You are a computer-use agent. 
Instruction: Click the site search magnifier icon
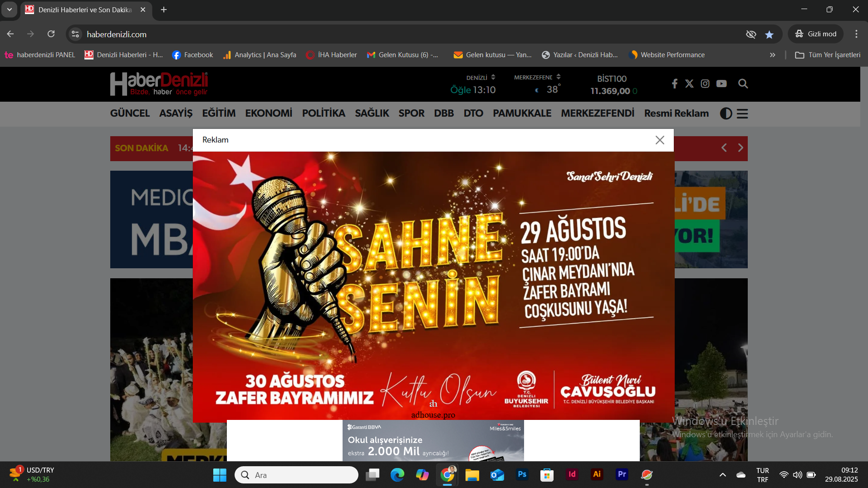743,84
